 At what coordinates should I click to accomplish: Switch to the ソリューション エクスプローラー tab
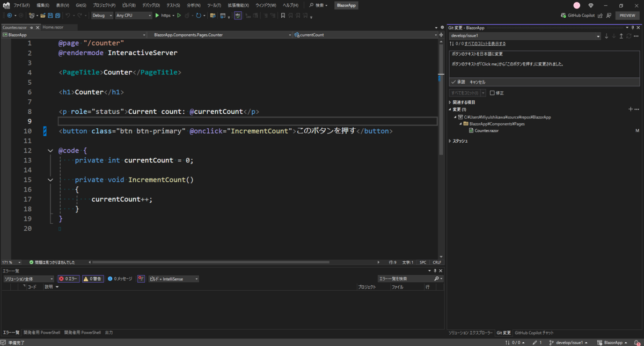click(x=470, y=333)
